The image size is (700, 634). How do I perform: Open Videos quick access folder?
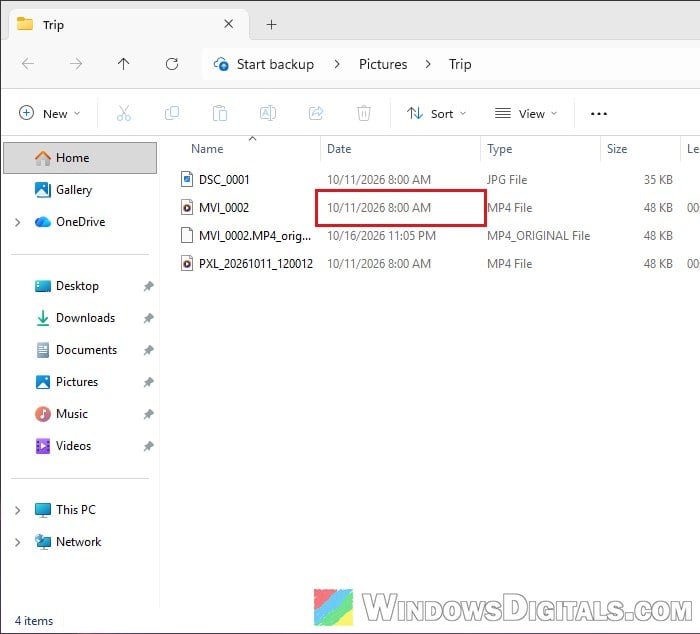point(73,446)
